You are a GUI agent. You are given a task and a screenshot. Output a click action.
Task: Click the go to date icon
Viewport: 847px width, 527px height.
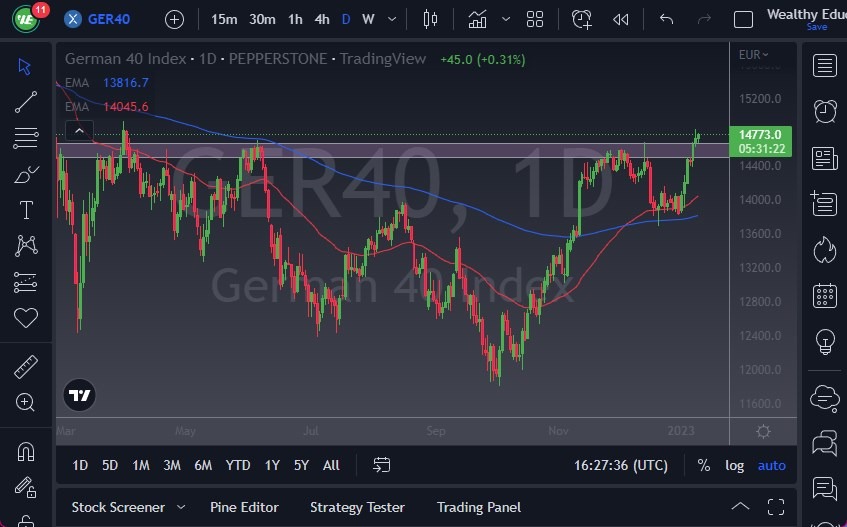tap(382, 465)
